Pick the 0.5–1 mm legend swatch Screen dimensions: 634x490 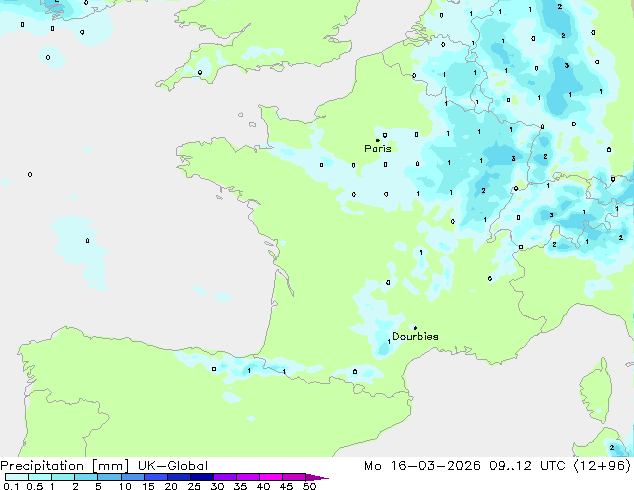click(40, 477)
